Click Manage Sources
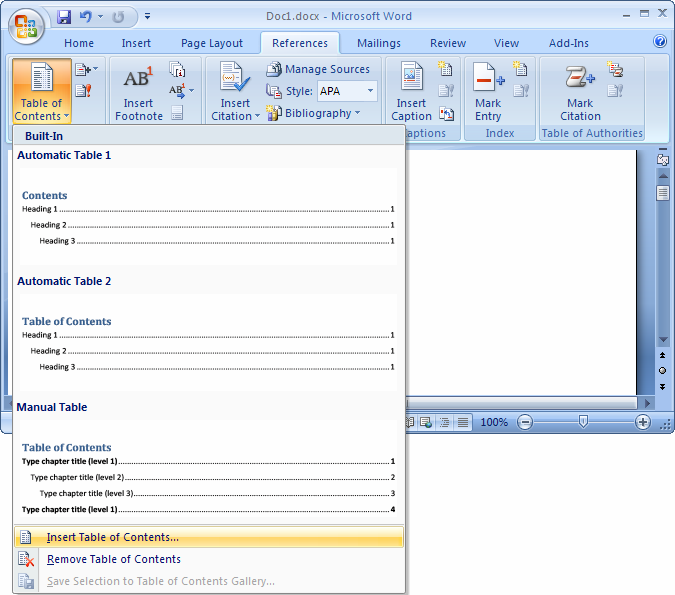Screen dimensions: 675x595 pos(318,69)
